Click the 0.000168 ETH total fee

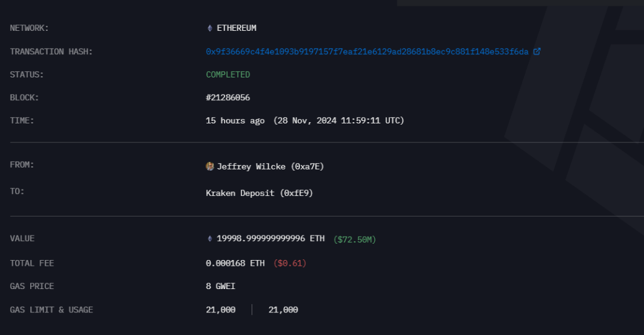tap(235, 263)
